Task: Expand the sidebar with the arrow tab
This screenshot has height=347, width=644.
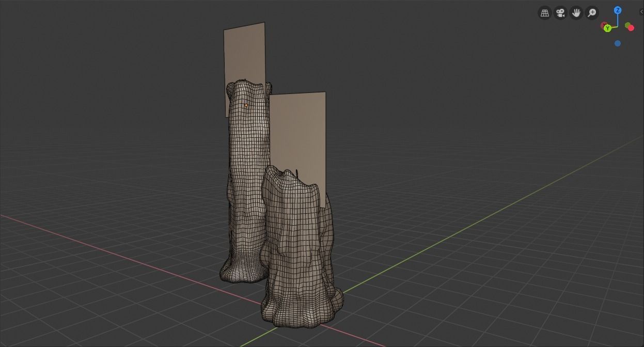Action: pos(641,11)
